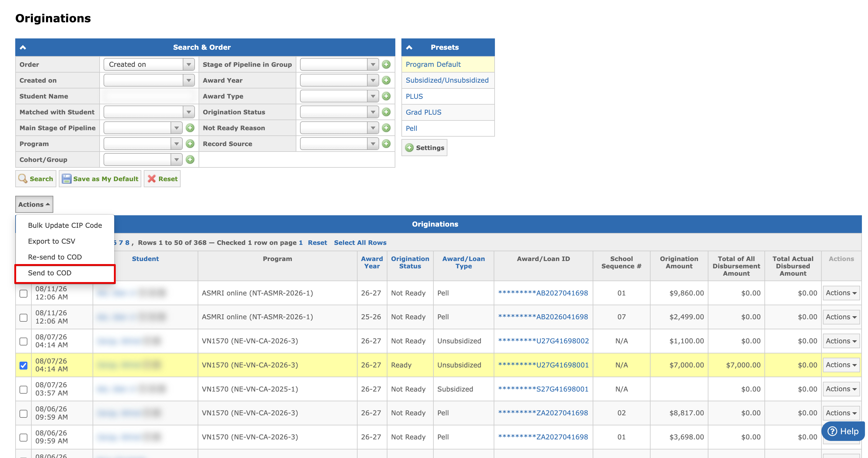Click the Select All Rows link
This screenshot has height=458, width=868.
(x=360, y=242)
